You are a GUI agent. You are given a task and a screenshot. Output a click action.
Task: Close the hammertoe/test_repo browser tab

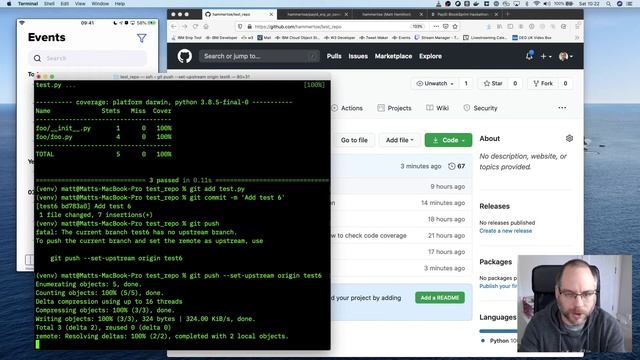coord(271,14)
